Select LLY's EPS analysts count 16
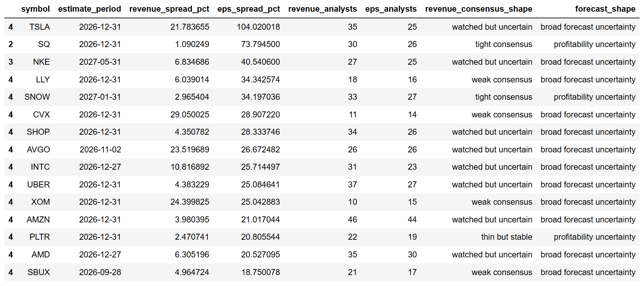The height and width of the screenshot is (286, 644). (413, 80)
